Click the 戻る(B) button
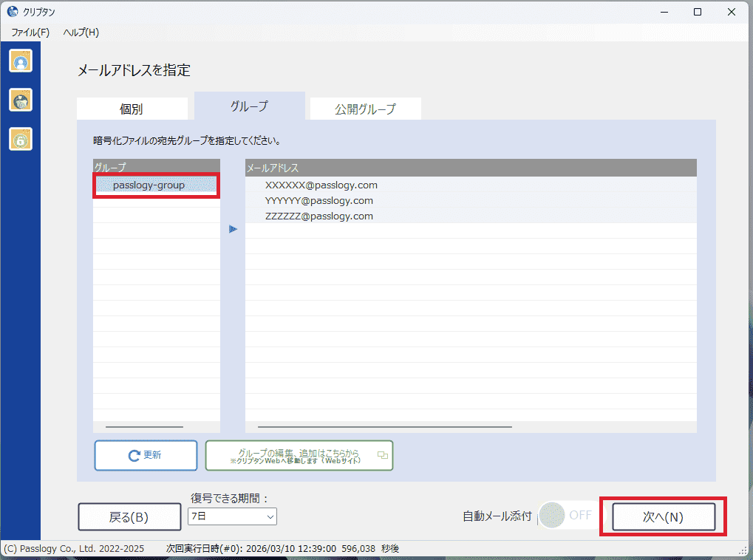 (x=129, y=517)
